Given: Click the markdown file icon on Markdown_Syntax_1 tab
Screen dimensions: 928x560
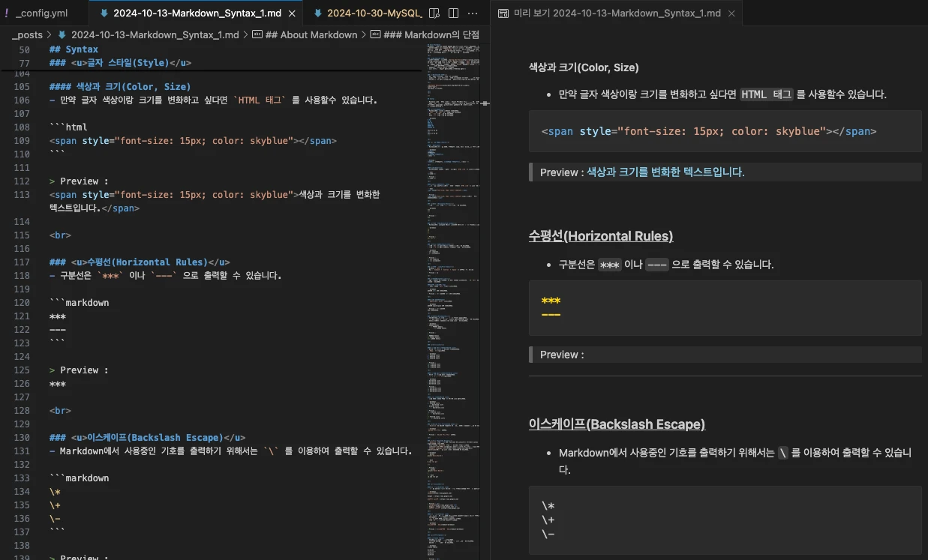Looking at the screenshot, I should pos(104,13).
